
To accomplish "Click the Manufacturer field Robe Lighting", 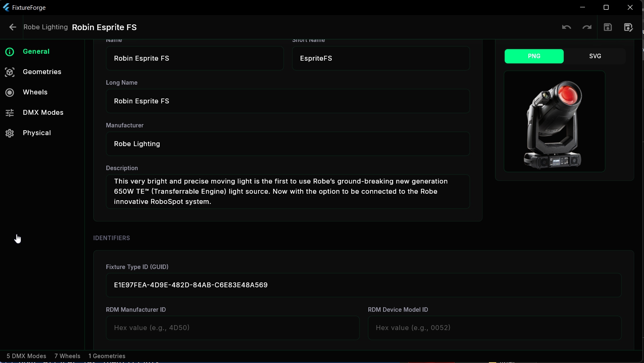I will tap(288, 144).
